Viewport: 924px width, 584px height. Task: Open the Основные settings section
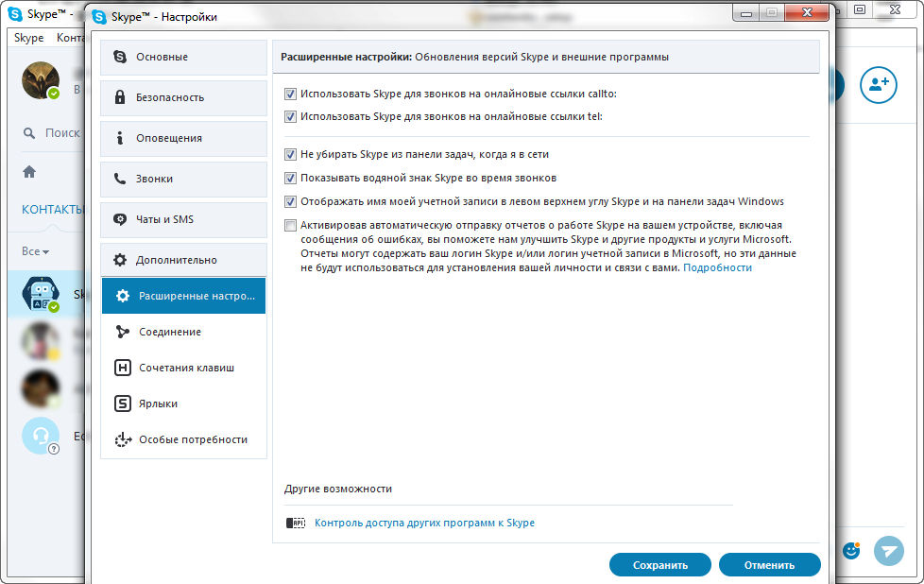tap(184, 57)
